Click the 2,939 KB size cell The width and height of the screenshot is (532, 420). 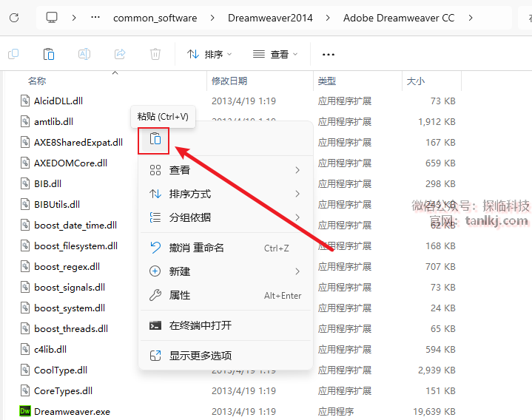click(x=437, y=370)
